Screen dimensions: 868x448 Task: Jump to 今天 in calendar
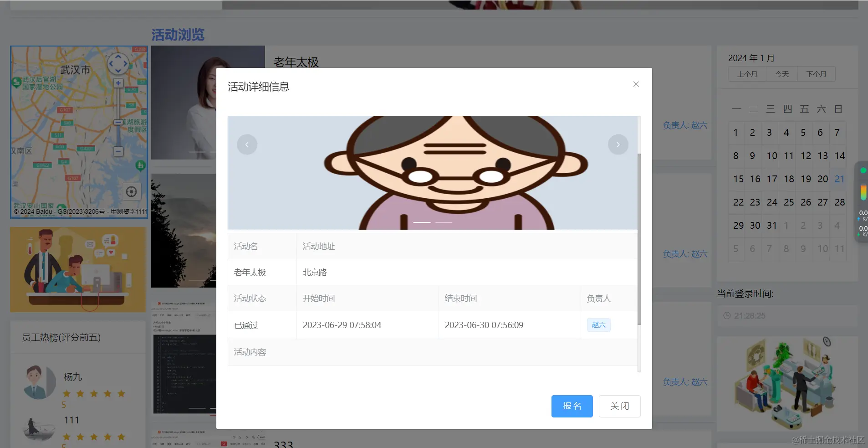[782, 74]
